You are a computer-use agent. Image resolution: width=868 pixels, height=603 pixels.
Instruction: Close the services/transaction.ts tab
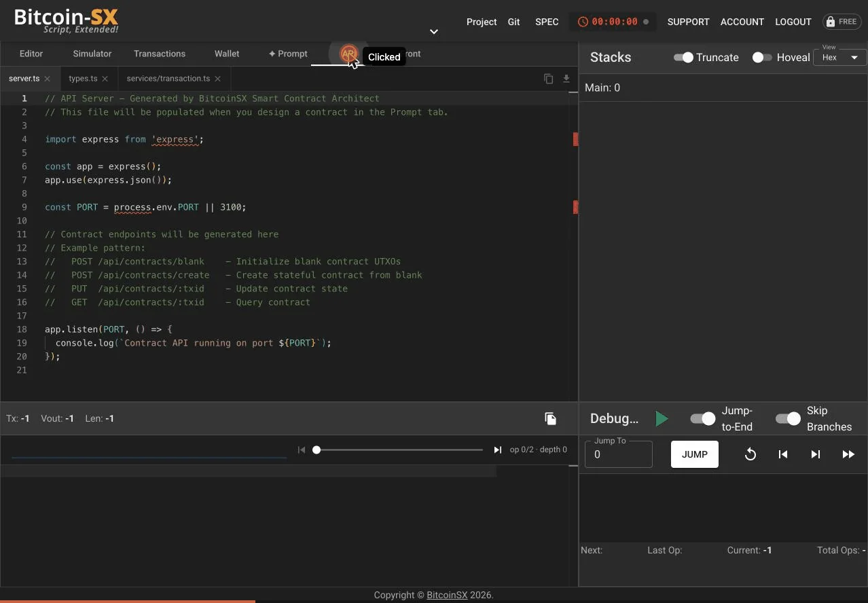pyautogui.click(x=218, y=79)
